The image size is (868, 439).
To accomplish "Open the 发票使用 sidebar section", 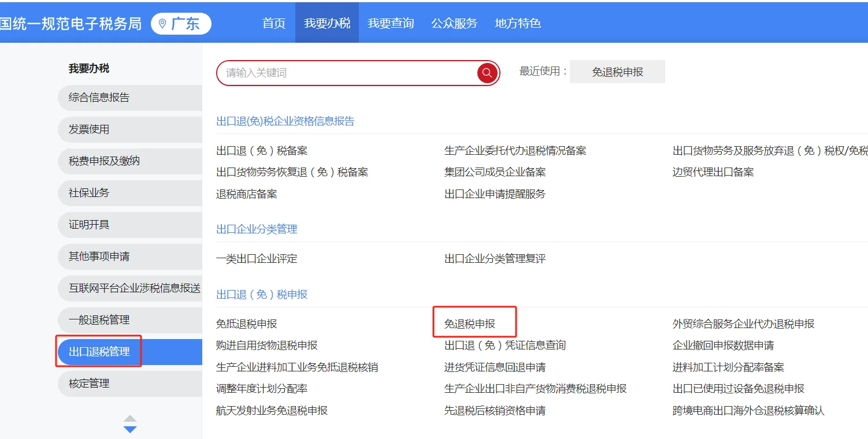I will click(83, 129).
